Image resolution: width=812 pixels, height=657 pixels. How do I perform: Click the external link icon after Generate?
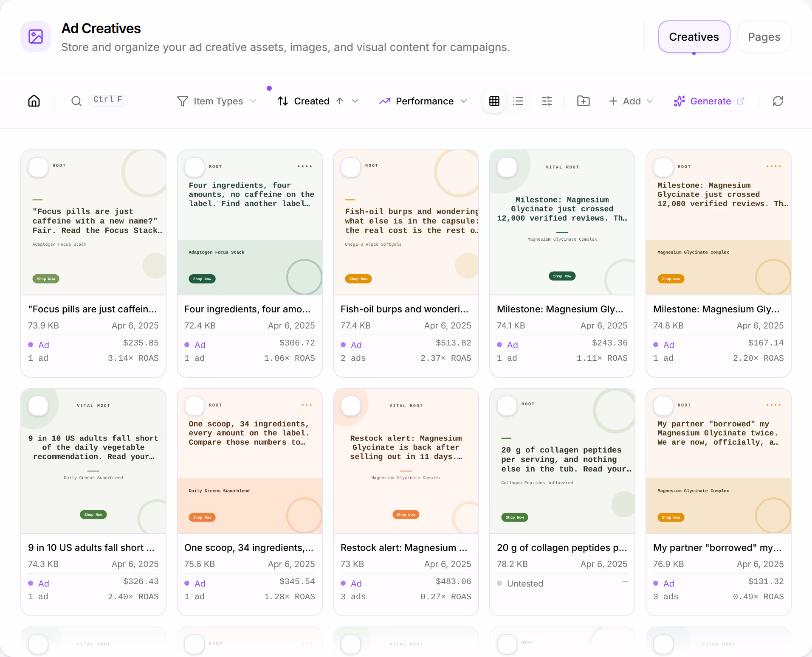(741, 101)
